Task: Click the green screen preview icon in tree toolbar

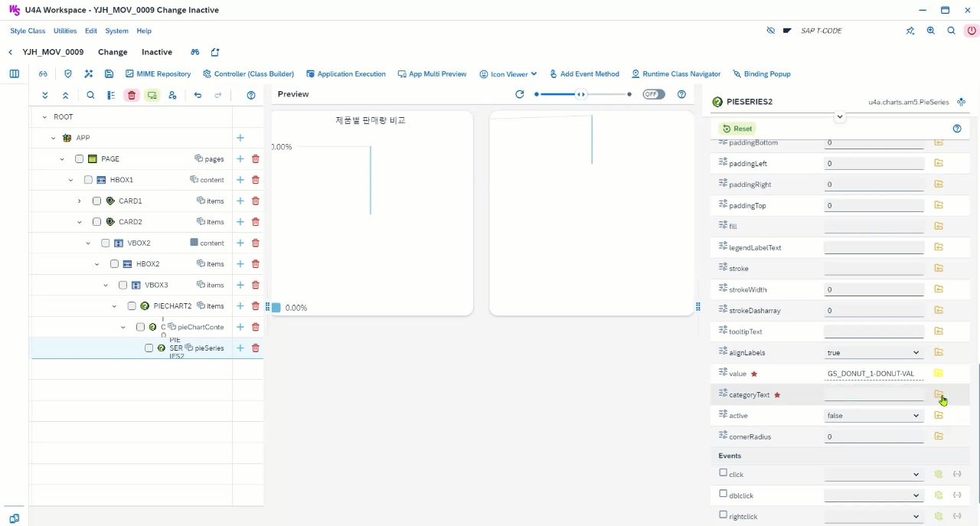Action: coord(152,95)
